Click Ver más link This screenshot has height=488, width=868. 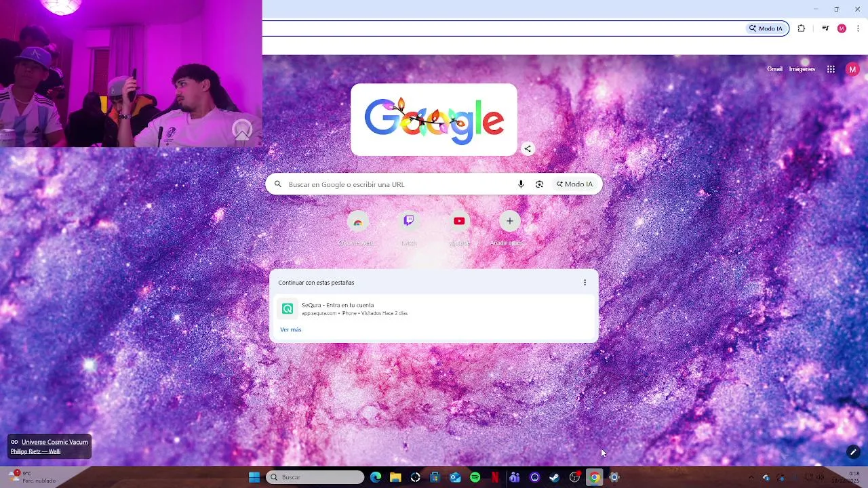tap(290, 329)
